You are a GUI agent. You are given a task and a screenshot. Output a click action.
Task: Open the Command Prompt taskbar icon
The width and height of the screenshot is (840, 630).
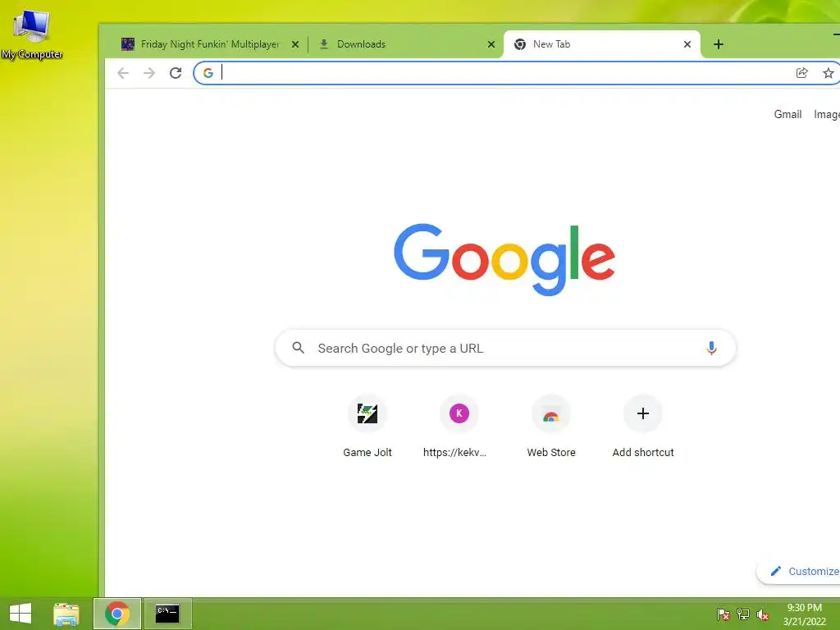[167, 614]
